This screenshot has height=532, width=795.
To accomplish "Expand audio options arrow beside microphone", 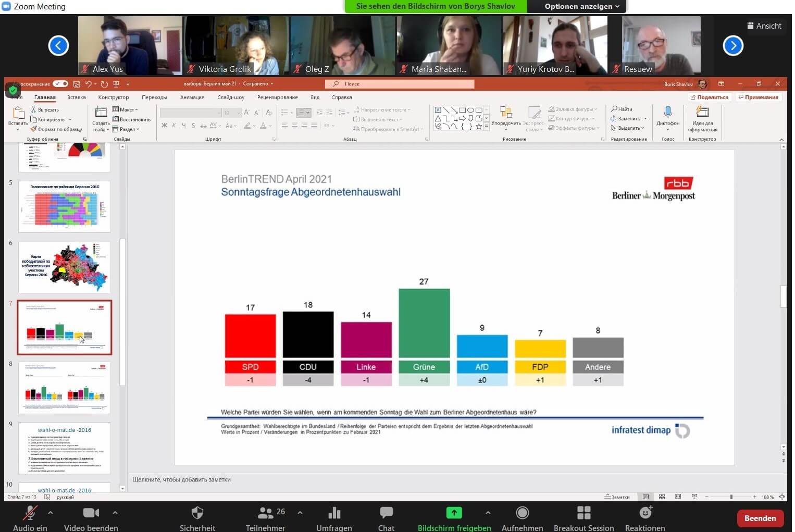I will 51,513.
